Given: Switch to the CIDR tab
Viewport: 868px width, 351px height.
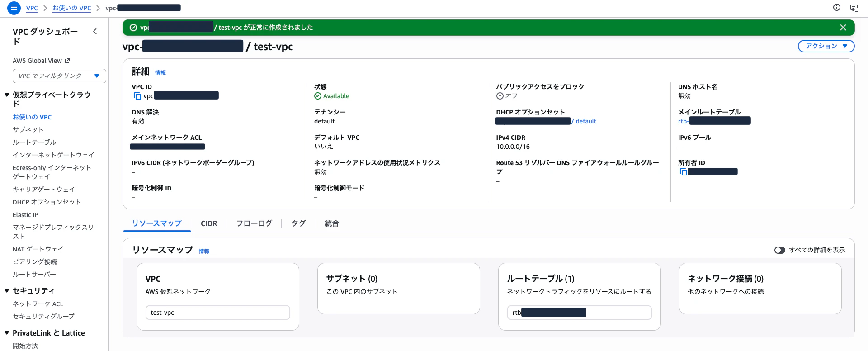Looking at the screenshot, I should 209,223.
